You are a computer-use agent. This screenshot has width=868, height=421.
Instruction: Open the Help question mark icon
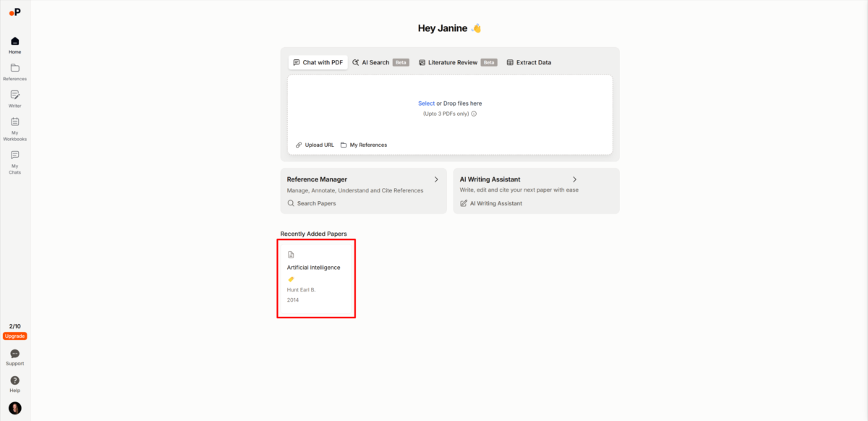[x=15, y=380]
